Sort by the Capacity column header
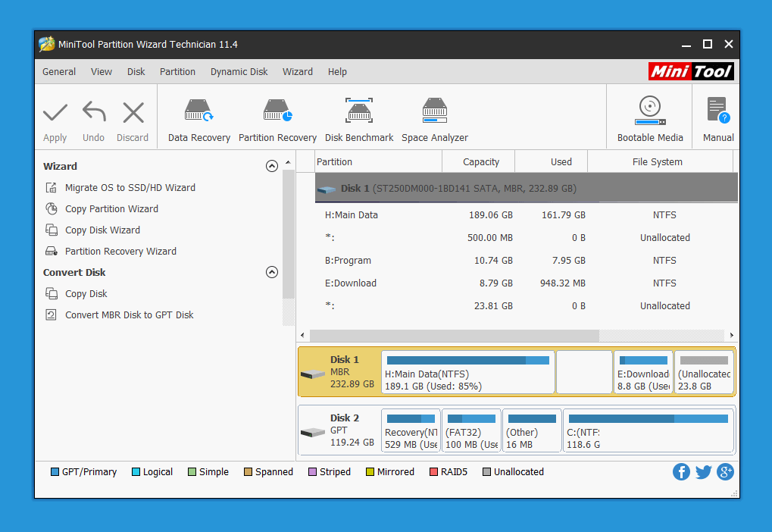The image size is (772, 532). click(x=479, y=161)
